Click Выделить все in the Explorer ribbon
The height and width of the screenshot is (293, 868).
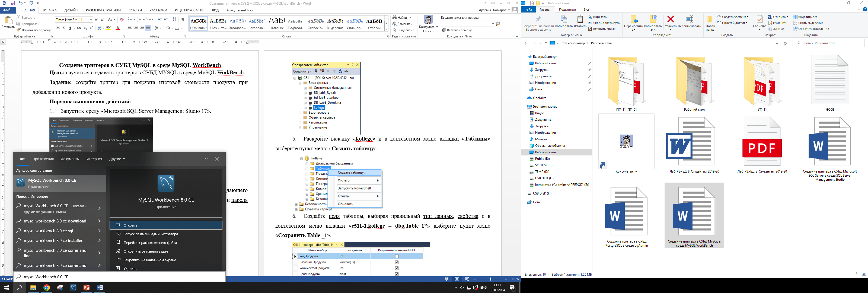(805, 17)
